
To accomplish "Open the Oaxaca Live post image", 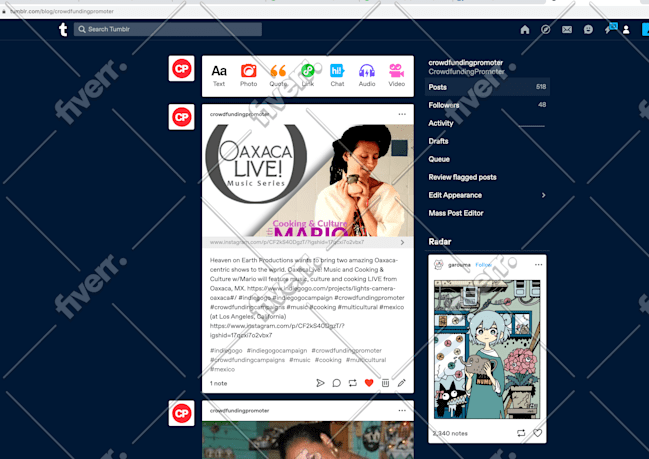I will pyautogui.click(x=308, y=180).
